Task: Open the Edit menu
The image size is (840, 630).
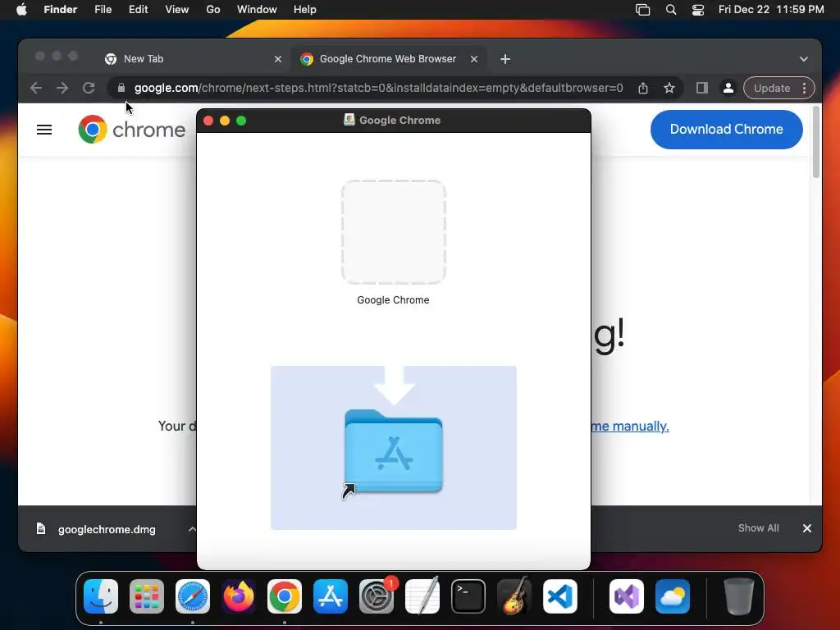Action: pyautogui.click(x=138, y=10)
